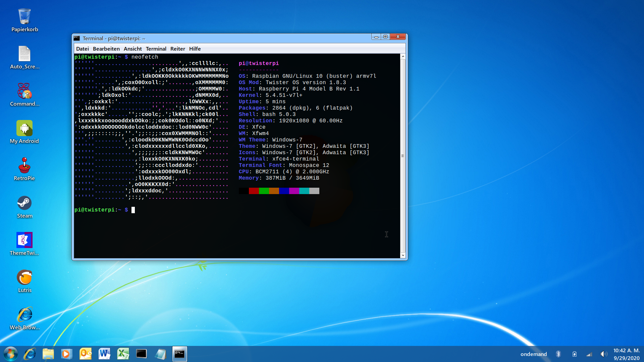Open the Terminal menu
The image size is (644, 362).
pos(156,49)
